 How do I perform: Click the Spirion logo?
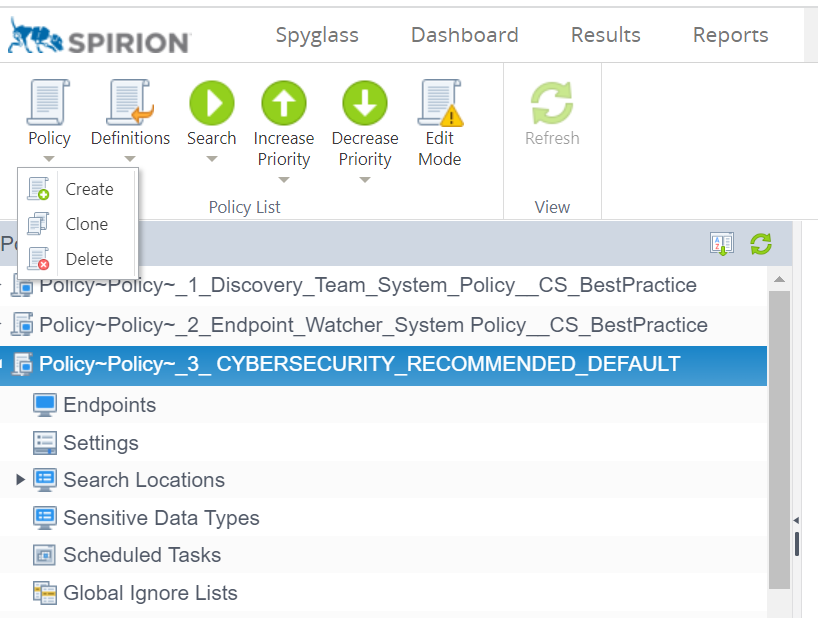99,37
